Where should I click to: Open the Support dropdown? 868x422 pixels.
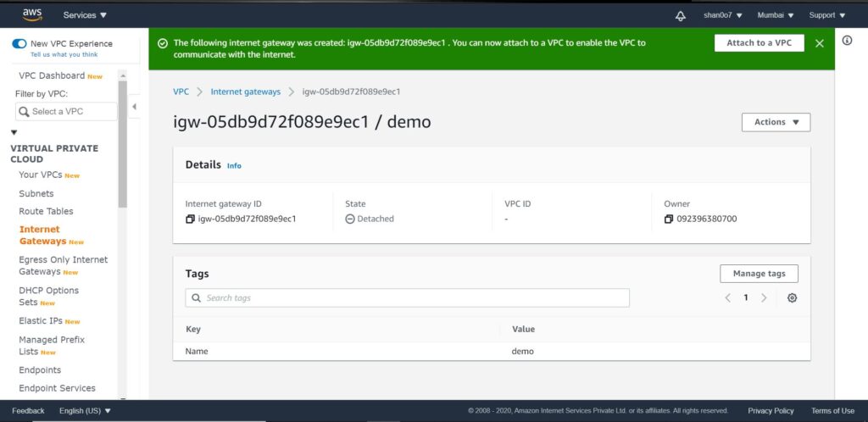[827, 15]
